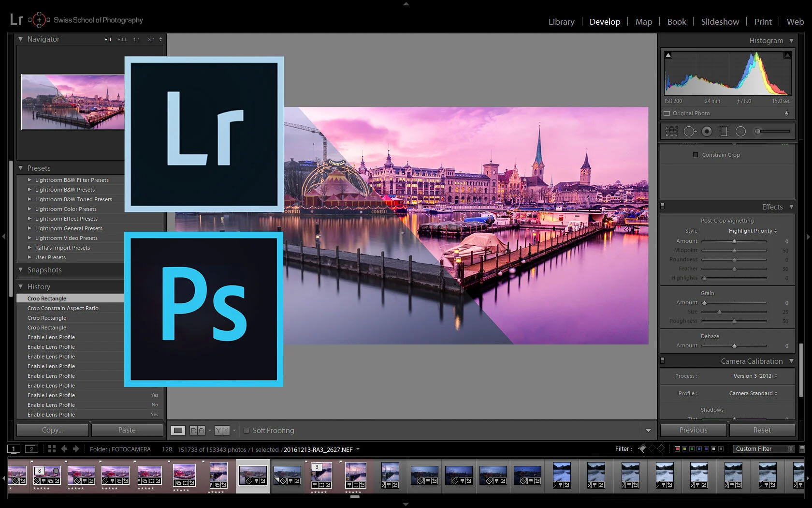Viewport: 812px width, 508px height.
Task: Select the Spot Removal tool
Action: click(690, 132)
